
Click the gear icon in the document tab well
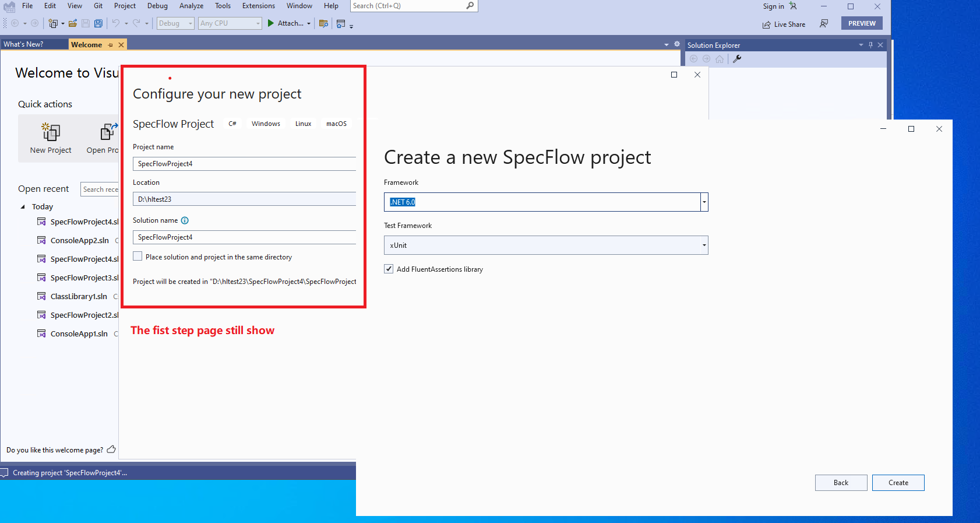tap(677, 44)
